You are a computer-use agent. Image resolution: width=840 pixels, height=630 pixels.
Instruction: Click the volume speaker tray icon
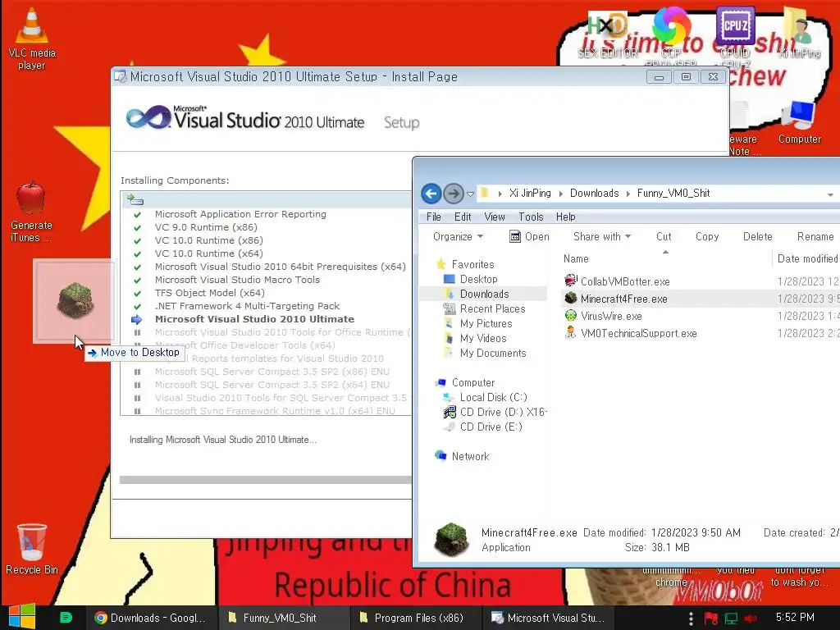[x=751, y=618]
